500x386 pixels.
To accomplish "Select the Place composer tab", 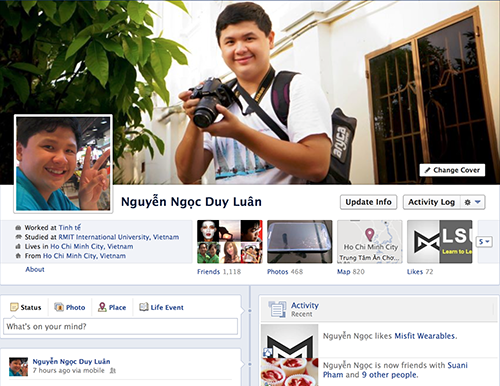I will (x=112, y=307).
